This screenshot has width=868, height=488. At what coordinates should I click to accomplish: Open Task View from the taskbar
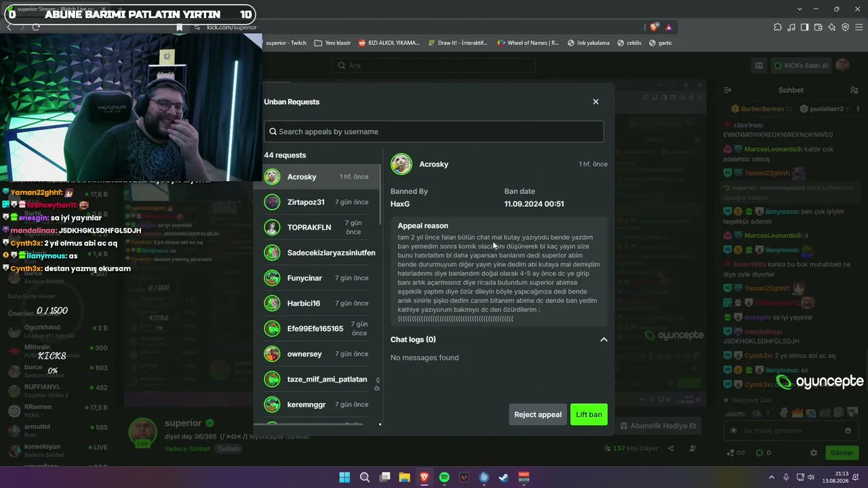[x=384, y=477]
